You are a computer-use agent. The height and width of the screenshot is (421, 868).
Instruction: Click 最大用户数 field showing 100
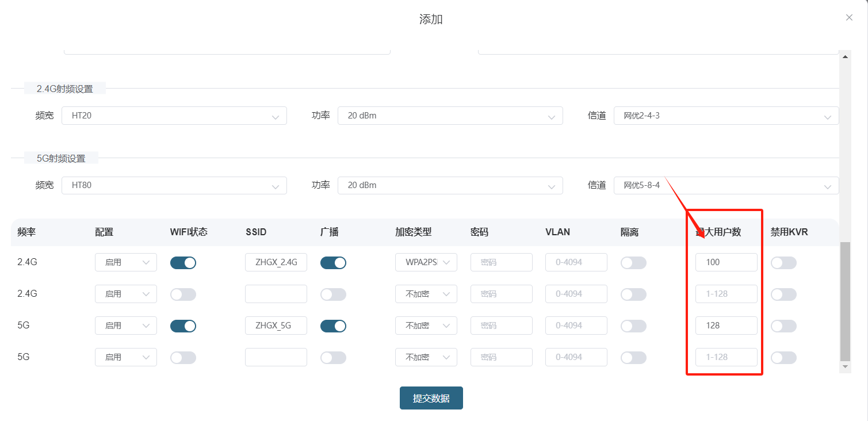726,262
